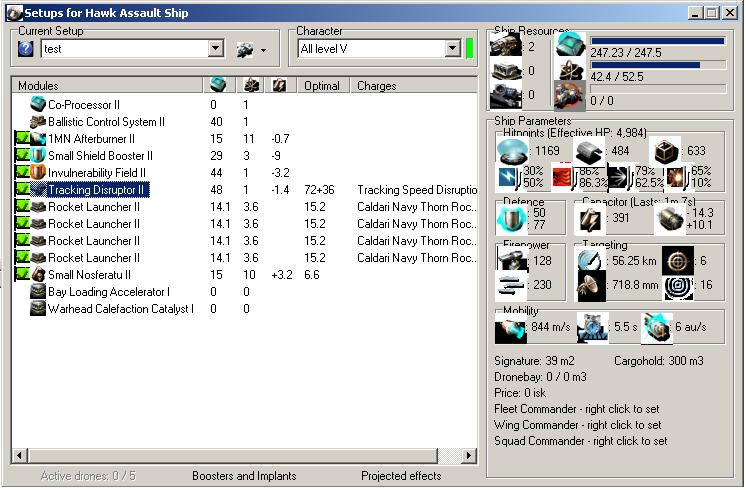Click the horizontal scrollbar left arrow
The width and height of the screenshot is (746, 490).
click(20, 456)
